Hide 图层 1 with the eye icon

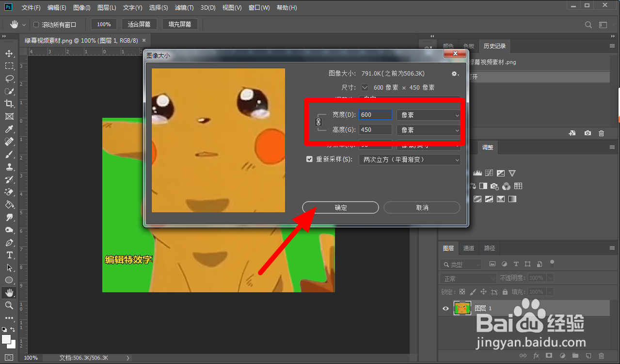[445, 308]
